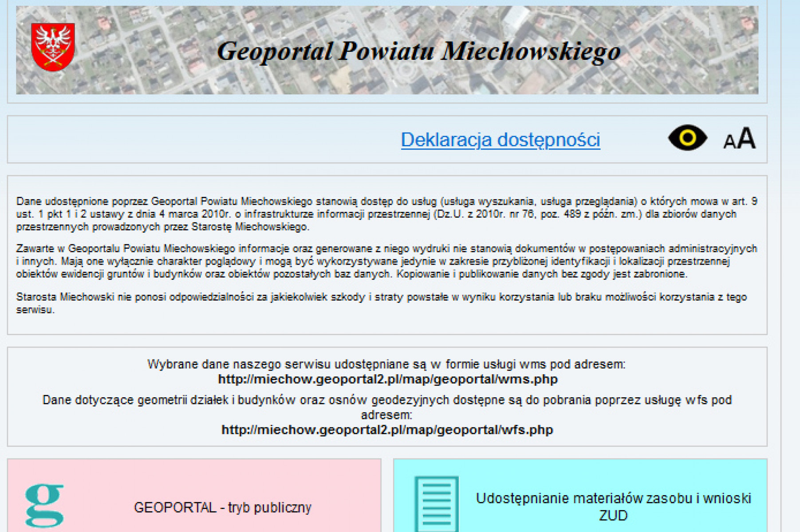Click the paragraph starting 'Dane udostępnione poprzez'

[386, 214]
